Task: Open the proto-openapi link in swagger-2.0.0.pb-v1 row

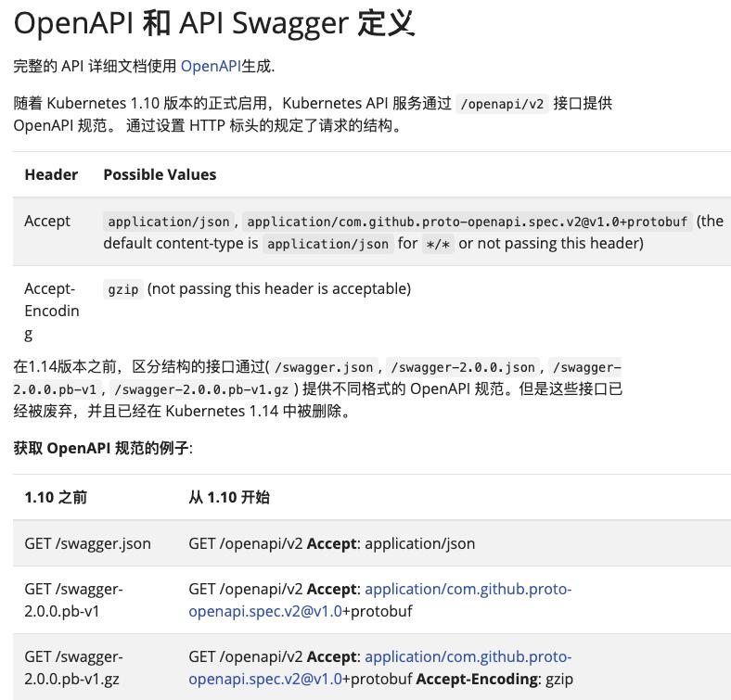Action: tap(380, 600)
